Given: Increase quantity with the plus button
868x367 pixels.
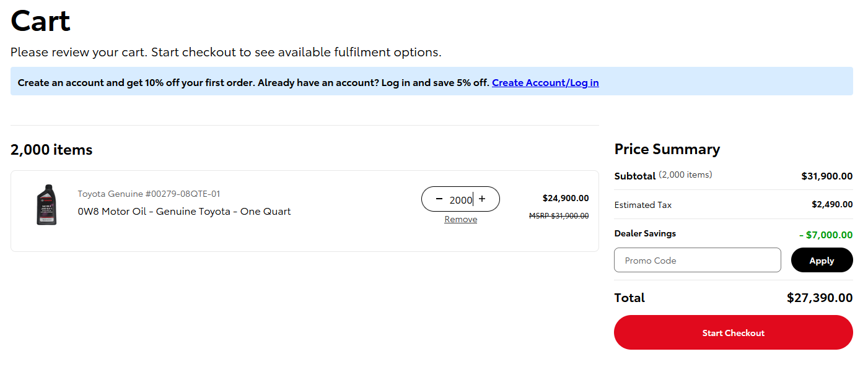Looking at the screenshot, I should click(482, 199).
